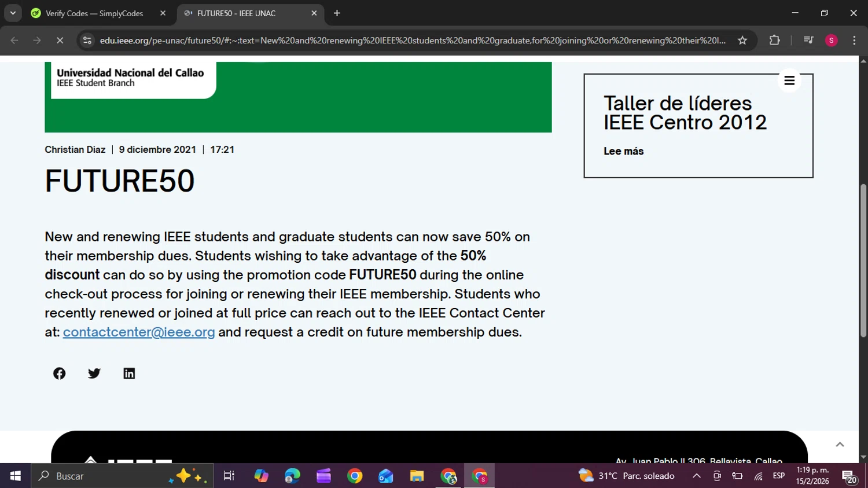Go back to previous page
Viewport: 868px width, 488px height.
(x=14, y=41)
